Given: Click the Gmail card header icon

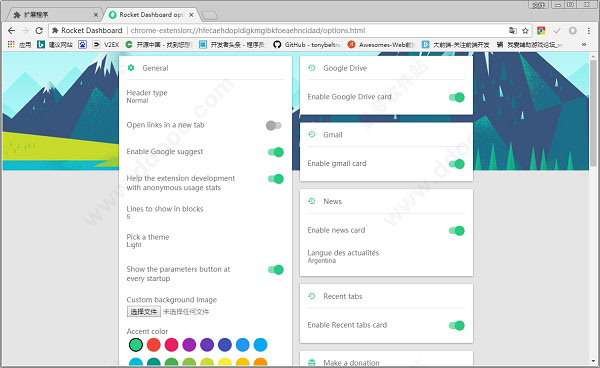Looking at the screenshot, I should 312,134.
